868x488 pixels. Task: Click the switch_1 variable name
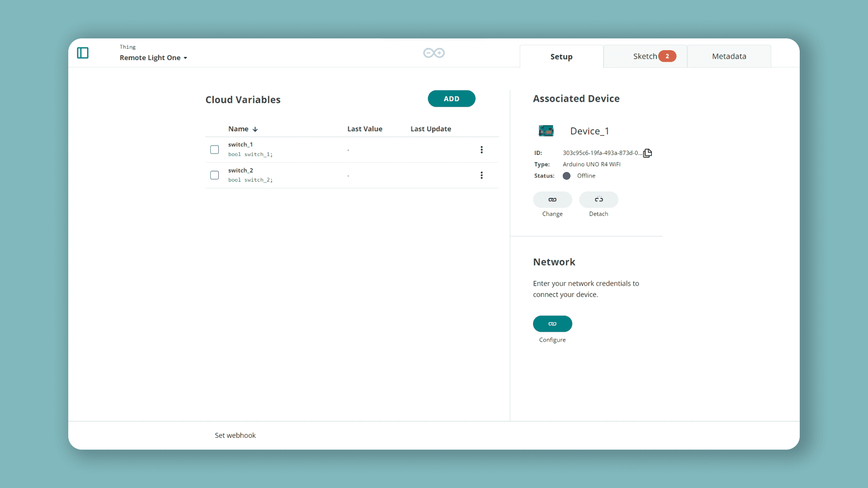(x=241, y=145)
